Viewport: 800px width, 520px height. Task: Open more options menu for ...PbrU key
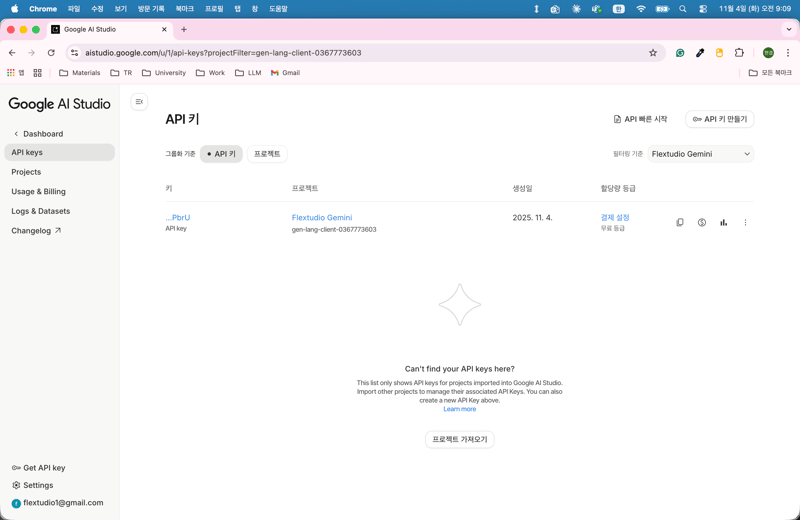coord(745,222)
